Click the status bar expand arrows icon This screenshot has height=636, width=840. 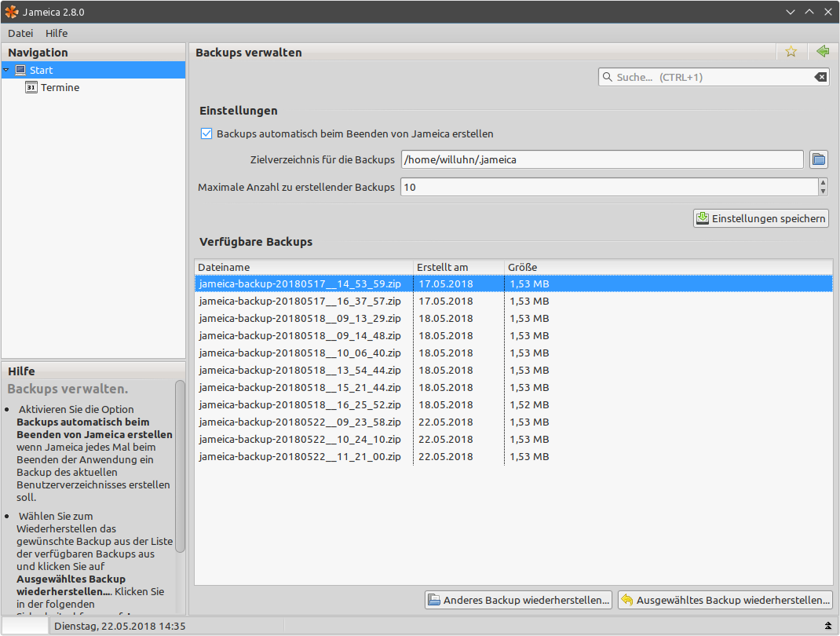(827, 626)
